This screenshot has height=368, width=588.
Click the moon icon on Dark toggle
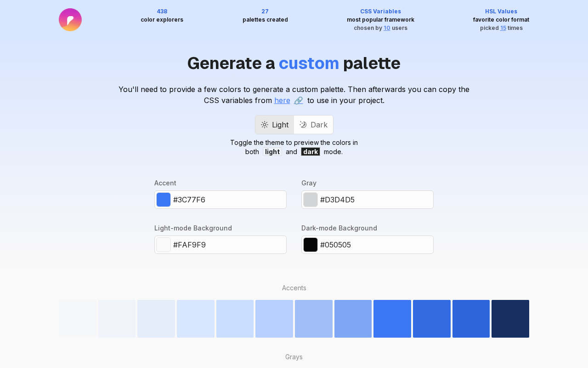[x=303, y=125]
